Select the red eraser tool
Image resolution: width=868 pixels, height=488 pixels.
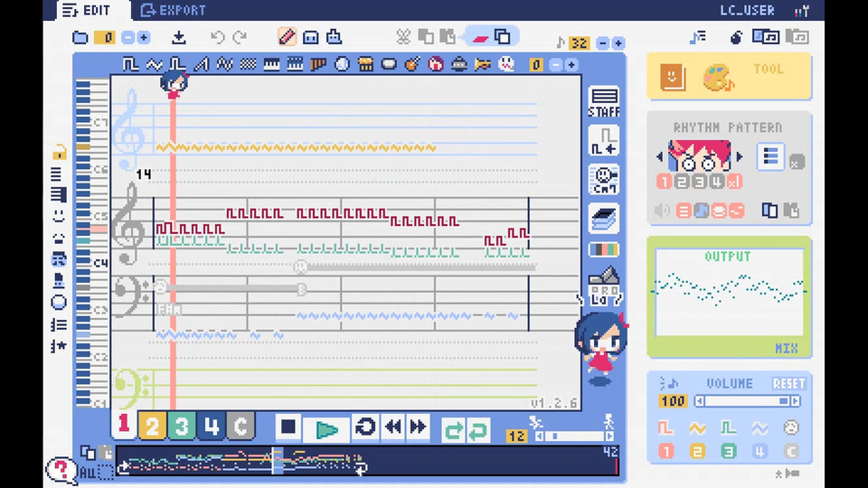click(x=480, y=38)
